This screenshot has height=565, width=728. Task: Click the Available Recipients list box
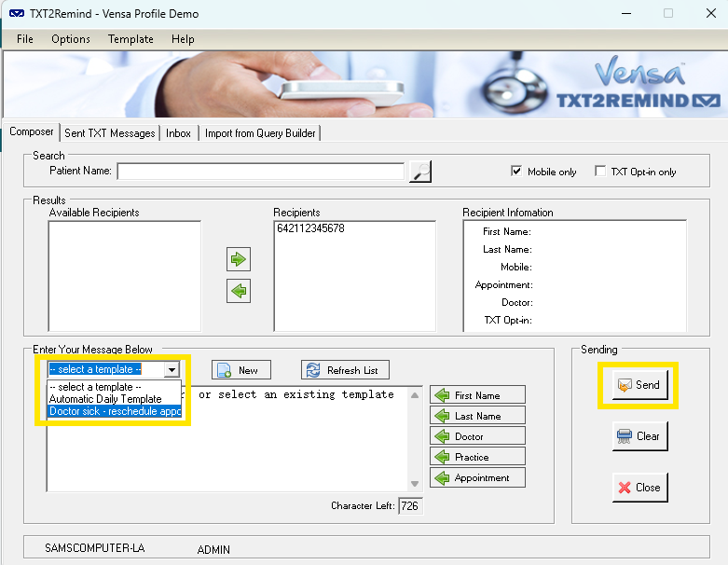pyautogui.click(x=124, y=276)
